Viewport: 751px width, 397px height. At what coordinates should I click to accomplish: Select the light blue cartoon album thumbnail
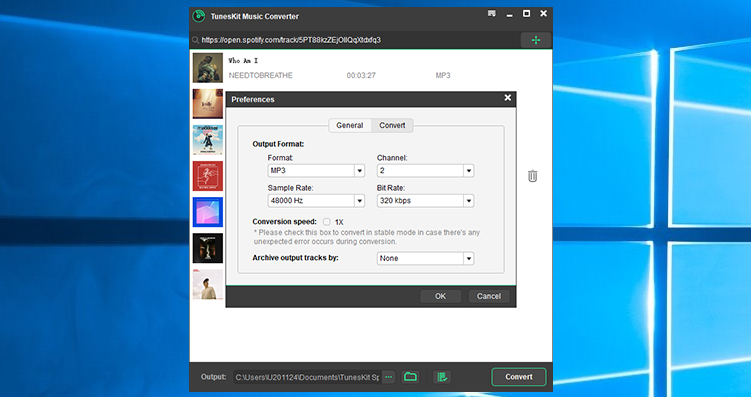pyautogui.click(x=208, y=140)
